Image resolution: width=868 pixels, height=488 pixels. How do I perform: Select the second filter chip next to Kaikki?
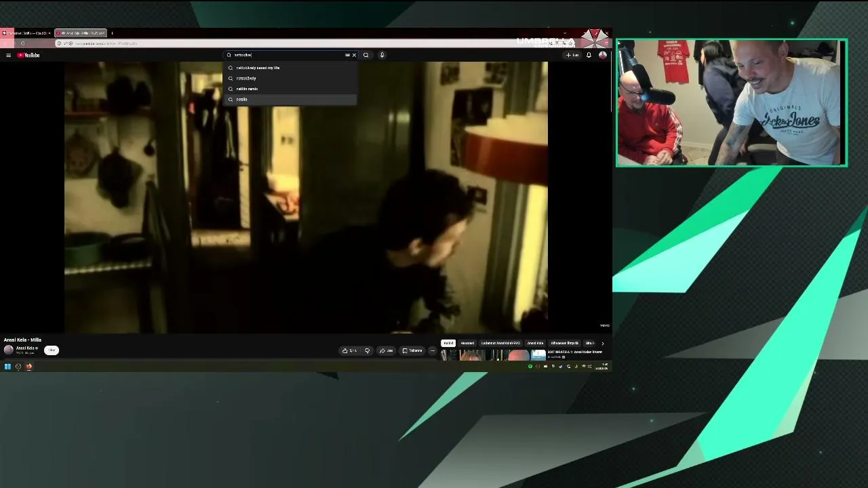pos(467,343)
